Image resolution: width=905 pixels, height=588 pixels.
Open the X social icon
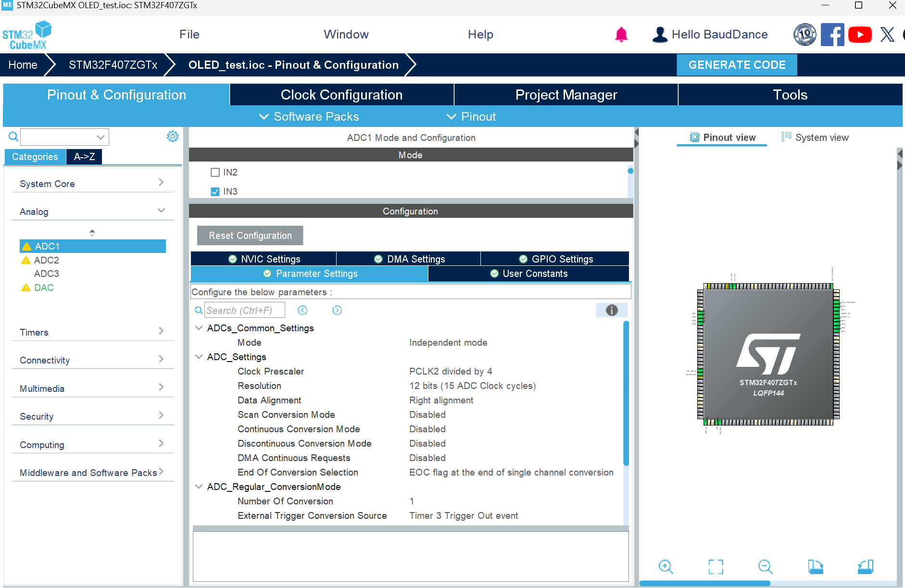coord(887,35)
